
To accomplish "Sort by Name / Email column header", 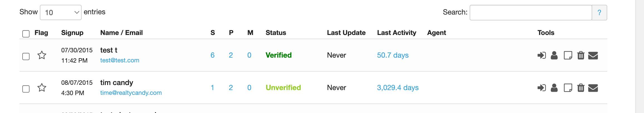I will click(x=121, y=33).
